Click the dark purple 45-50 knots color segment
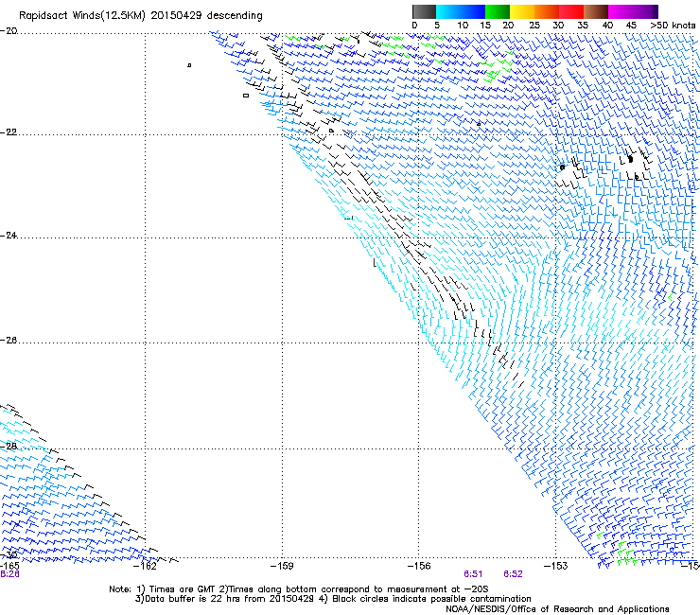The width and height of the screenshot is (700, 615). (645, 11)
